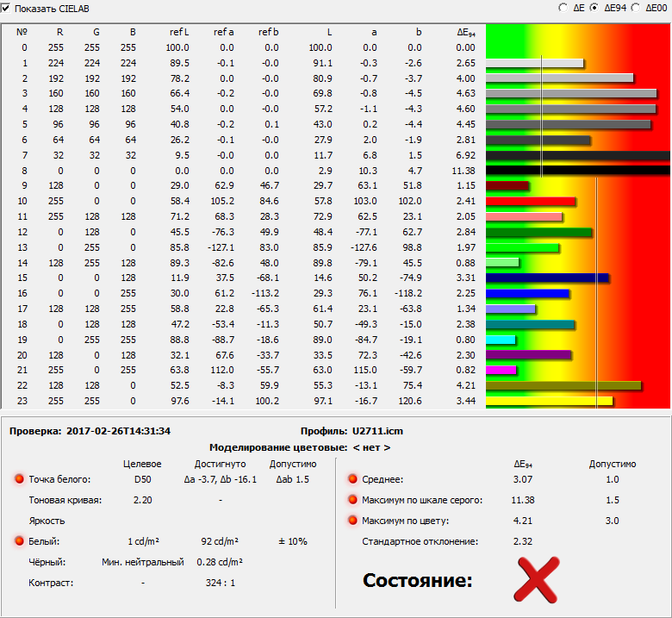Click the blue bar in row 16

pyautogui.click(x=527, y=293)
